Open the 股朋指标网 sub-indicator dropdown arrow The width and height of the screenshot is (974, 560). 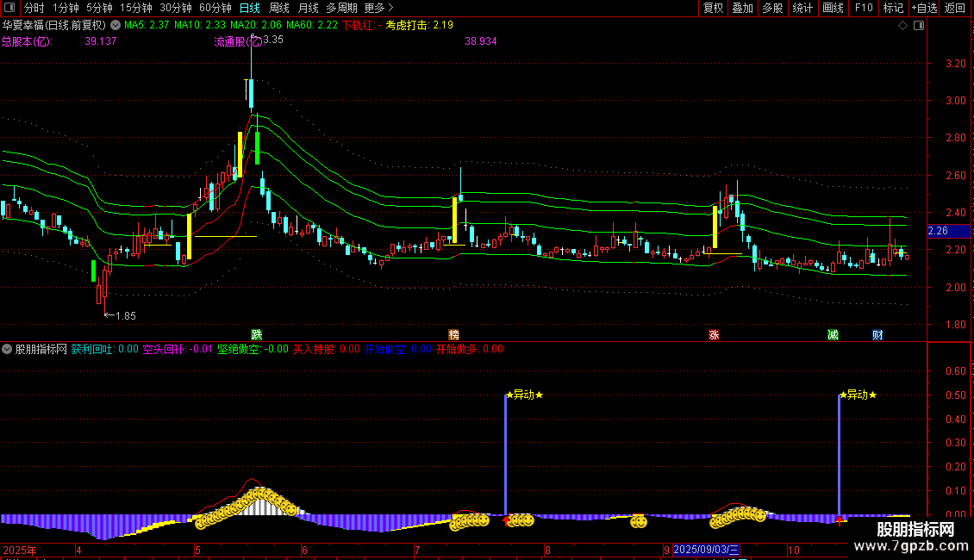[x=8, y=350]
